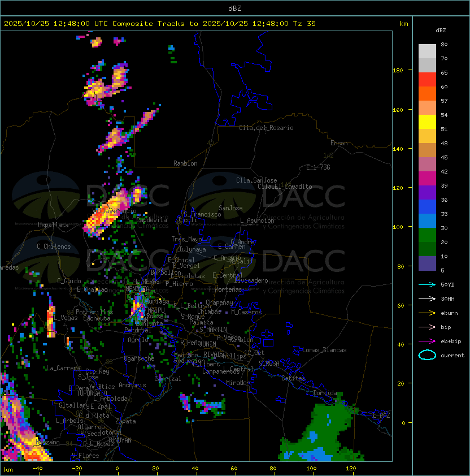Click the 'V_Flores' place label

[85, 456]
